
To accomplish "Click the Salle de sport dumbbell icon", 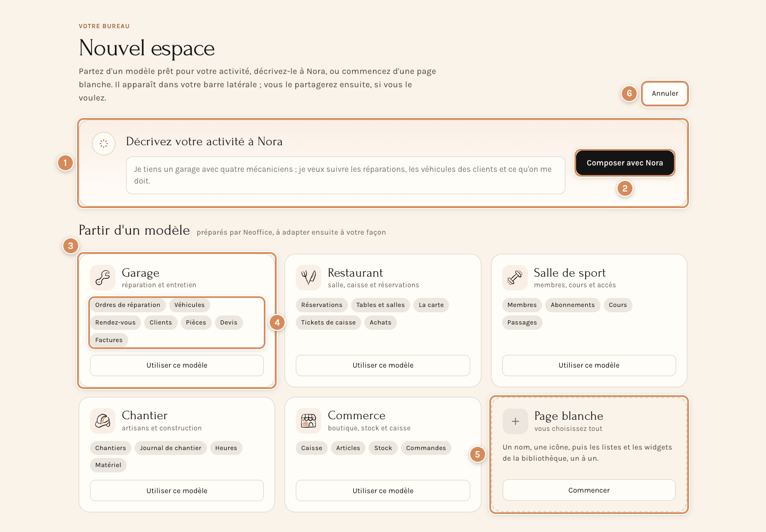I will pos(515,278).
